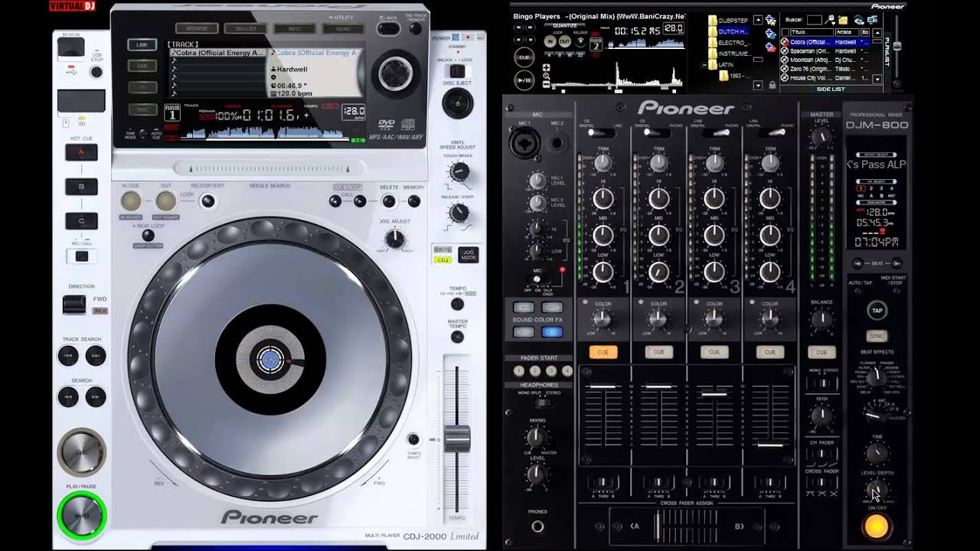Enable Master CUE button on mixer

click(822, 352)
